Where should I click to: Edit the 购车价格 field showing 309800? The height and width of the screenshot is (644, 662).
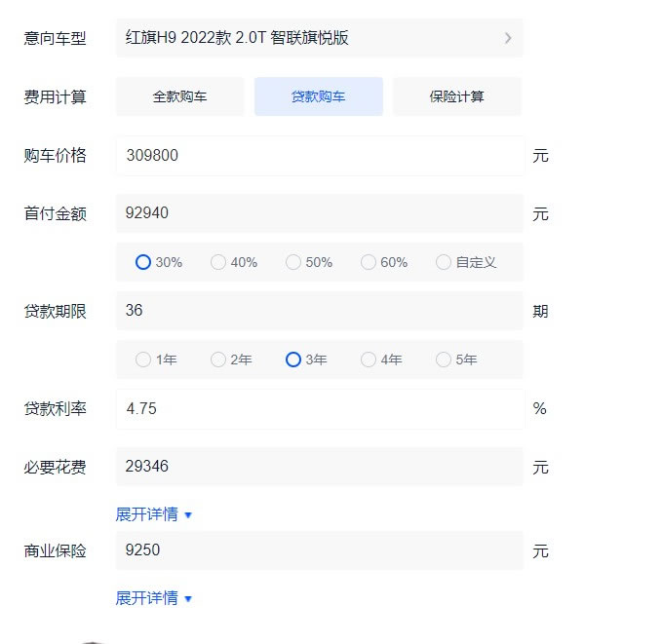click(320, 155)
